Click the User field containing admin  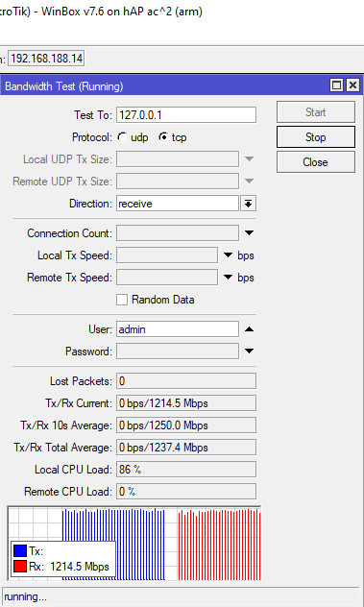[x=178, y=329]
